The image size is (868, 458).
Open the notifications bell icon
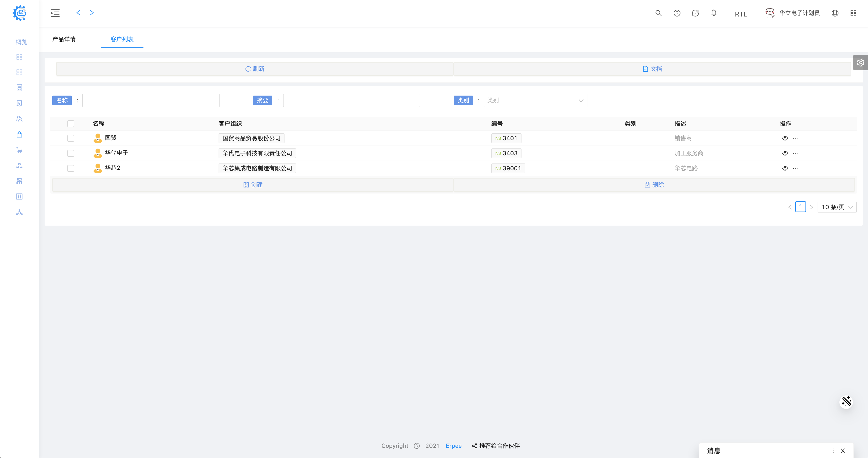point(714,13)
